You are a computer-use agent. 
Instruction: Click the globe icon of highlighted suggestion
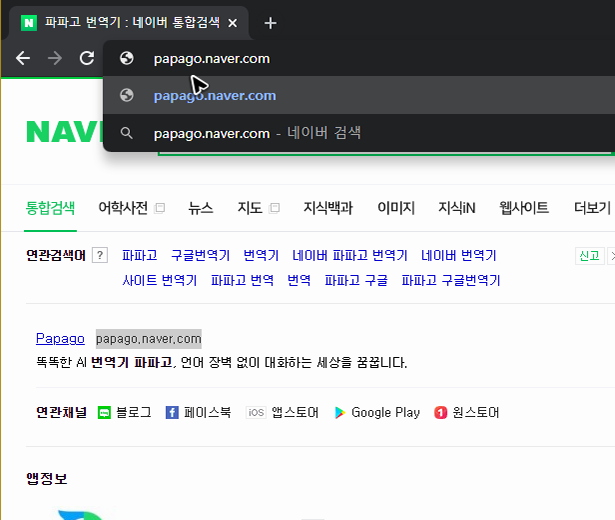tap(127, 95)
